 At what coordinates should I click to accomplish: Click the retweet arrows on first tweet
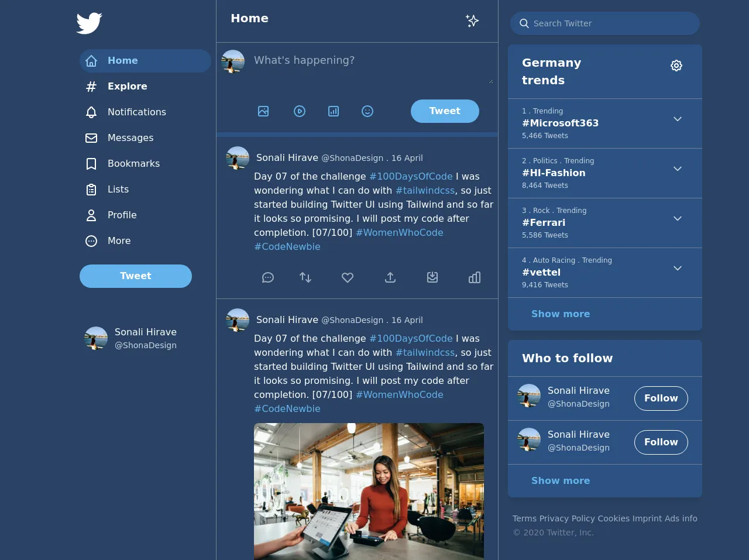click(305, 277)
